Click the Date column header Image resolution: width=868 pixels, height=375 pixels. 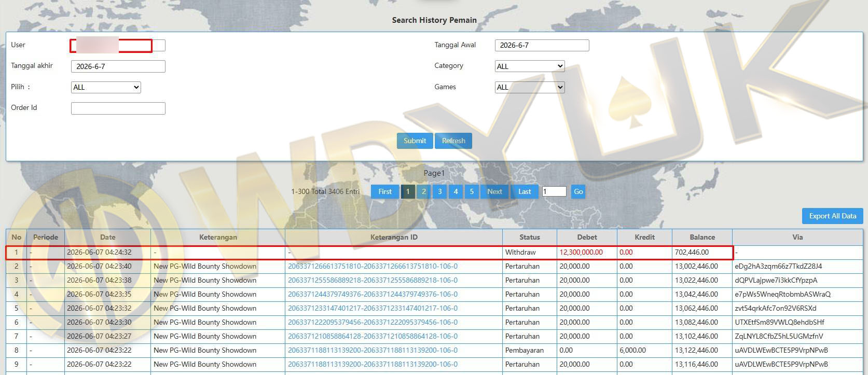click(107, 237)
